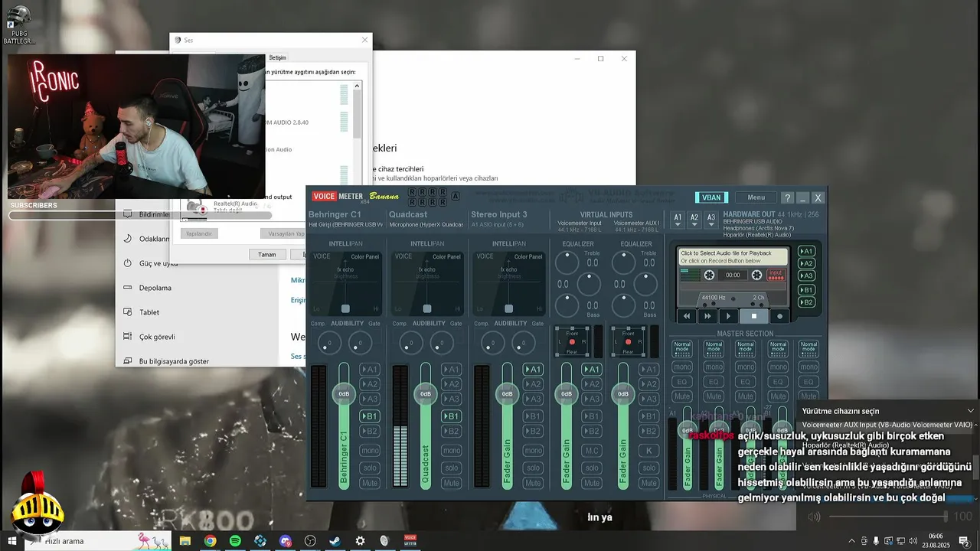Toggle the M.C button on Voicemeeter Input strip
The width and height of the screenshot is (980, 551).
coord(592,451)
